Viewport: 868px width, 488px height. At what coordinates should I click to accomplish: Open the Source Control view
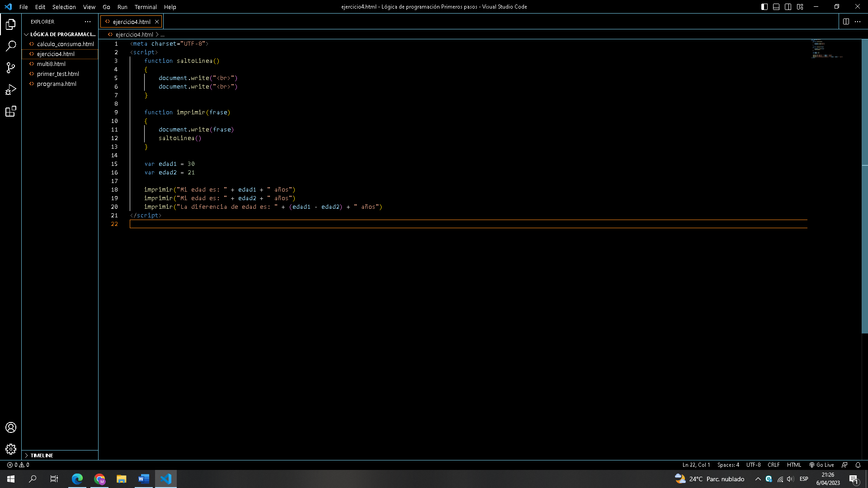[x=11, y=68]
